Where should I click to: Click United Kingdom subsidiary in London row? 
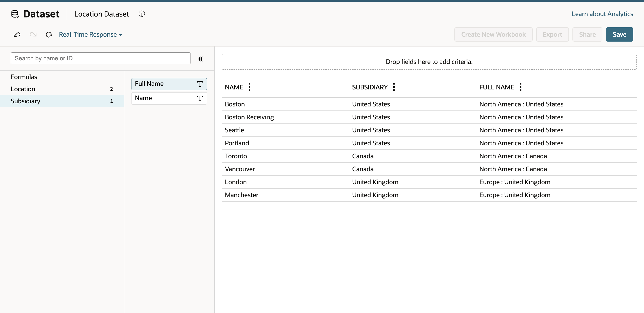[375, 182]
